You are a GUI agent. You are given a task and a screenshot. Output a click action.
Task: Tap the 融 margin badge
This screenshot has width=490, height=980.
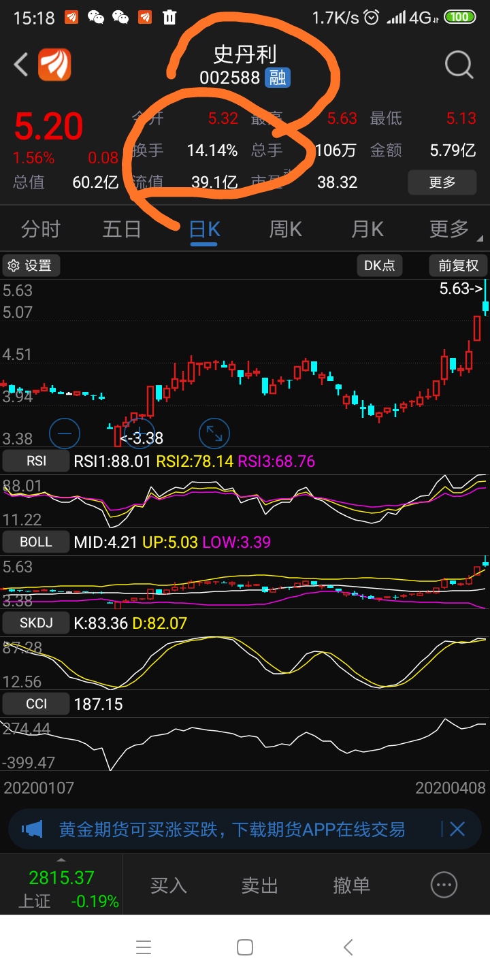pyautogui.click(x=278, y=78)
